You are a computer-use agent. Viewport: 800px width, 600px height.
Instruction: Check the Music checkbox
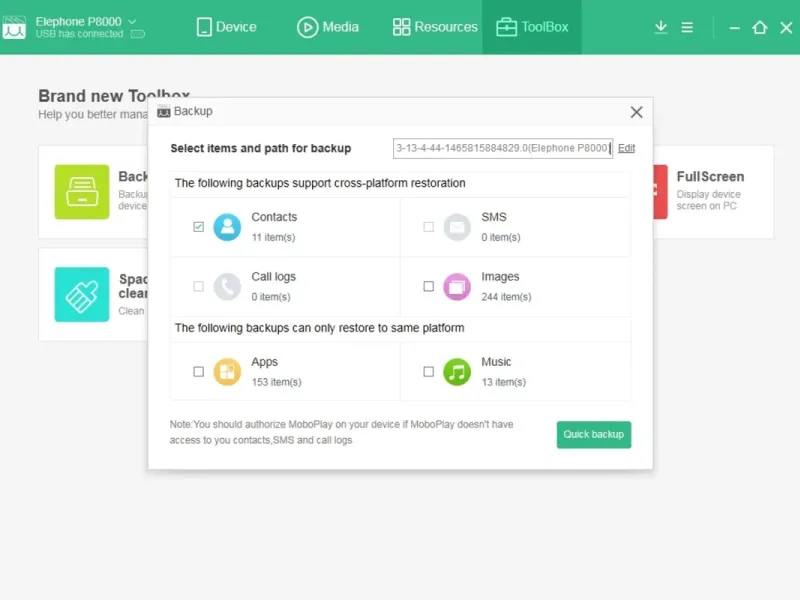[x=429, y=371]
